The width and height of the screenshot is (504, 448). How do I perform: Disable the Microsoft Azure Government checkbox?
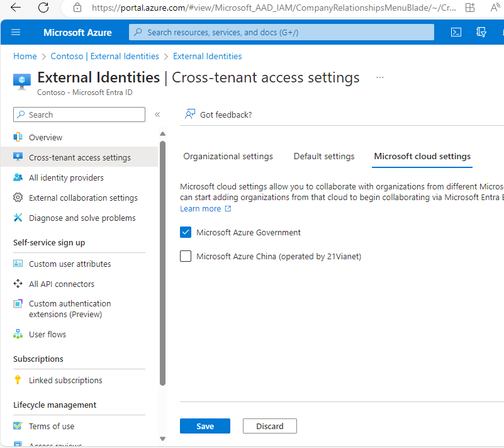point(186,232)
